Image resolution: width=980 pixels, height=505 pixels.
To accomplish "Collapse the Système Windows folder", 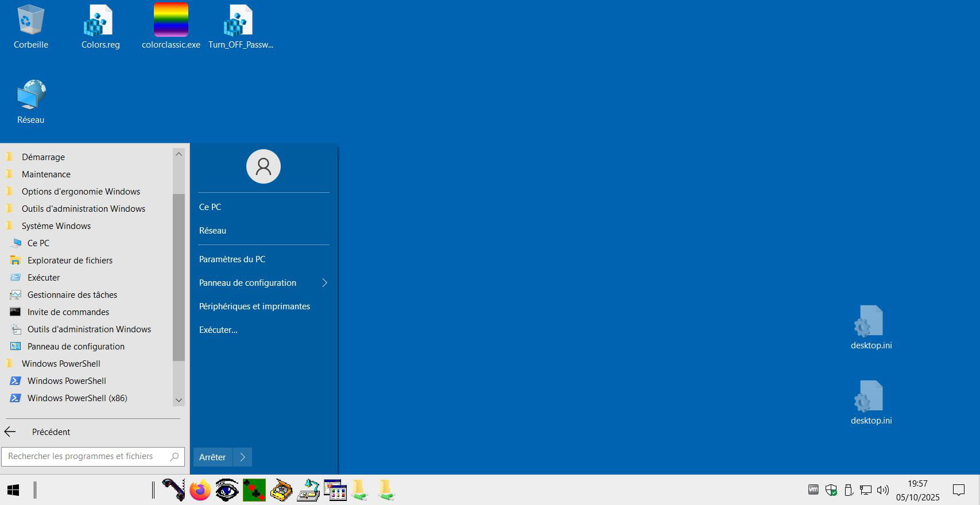I will 56,226.
